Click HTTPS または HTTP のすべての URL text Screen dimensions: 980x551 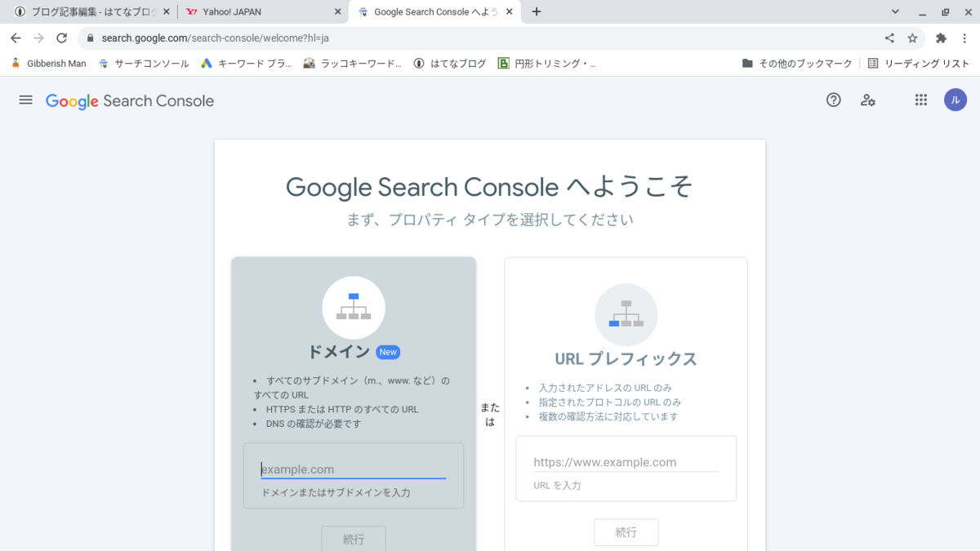click(x=342, y=409)
